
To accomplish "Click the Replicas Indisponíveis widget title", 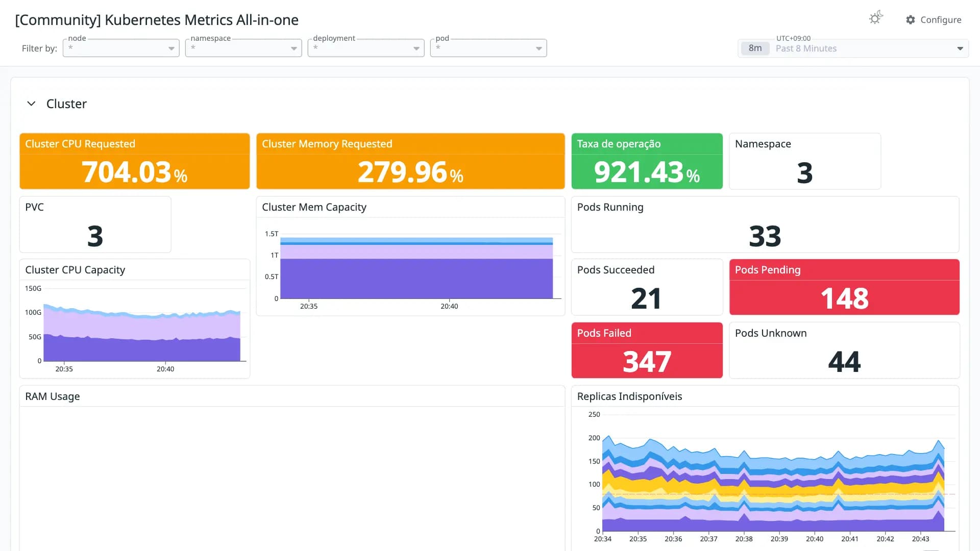I will pos(629,396).
